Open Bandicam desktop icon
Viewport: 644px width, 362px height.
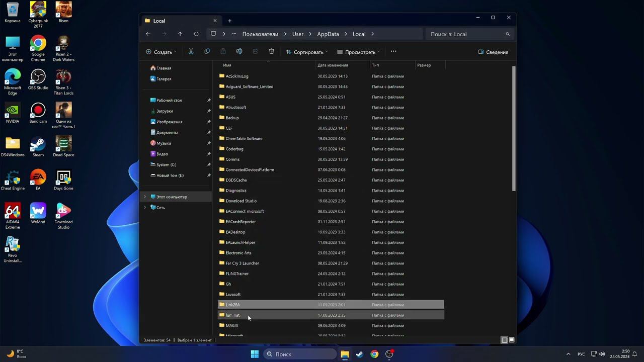[x=38, y=113]
